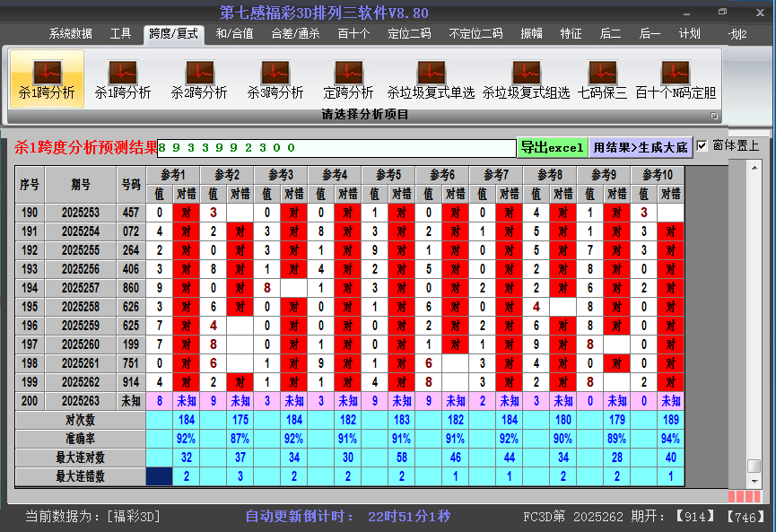Screen dimensions: 776x532
Task: Expand the 请选择分析项目 group launcher
Action: pyautogui.click(x=714, y=116)
